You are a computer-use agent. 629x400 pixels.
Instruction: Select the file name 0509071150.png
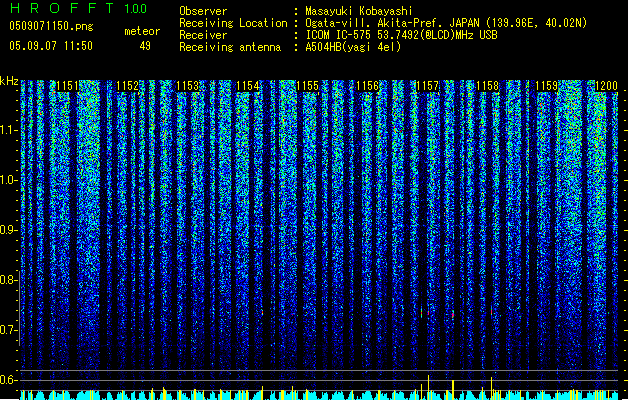(51, 26)
